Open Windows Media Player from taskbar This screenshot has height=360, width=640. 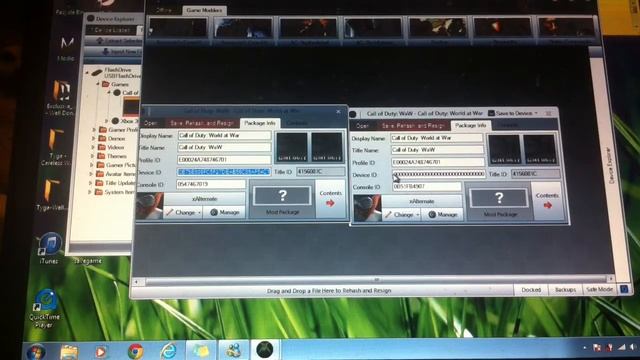point(101,351)
